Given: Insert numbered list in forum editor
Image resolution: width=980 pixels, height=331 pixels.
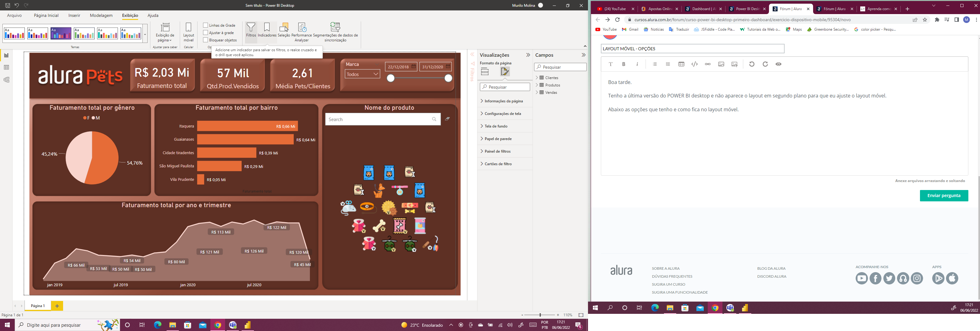Looking at the screenshot, I should coord(655,64).
